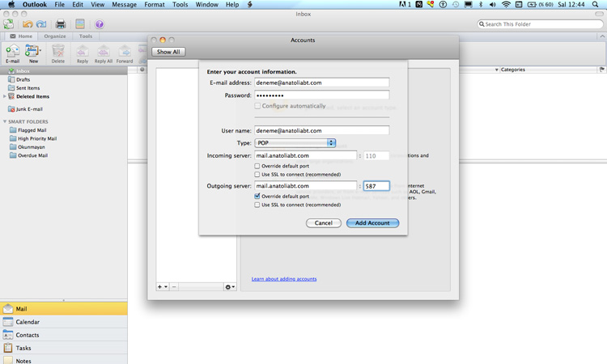Click the Print icon in toolbar
Image resolution: width=607 pixels, height=364 pixels.
[x=61, y=24]
